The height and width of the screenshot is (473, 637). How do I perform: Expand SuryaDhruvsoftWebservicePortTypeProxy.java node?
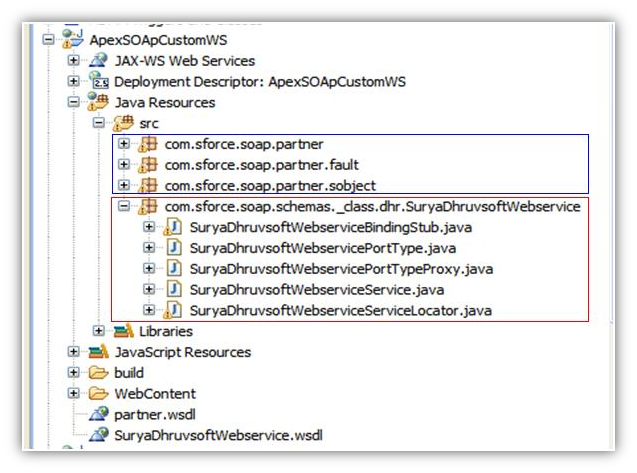tap(149, 268)
